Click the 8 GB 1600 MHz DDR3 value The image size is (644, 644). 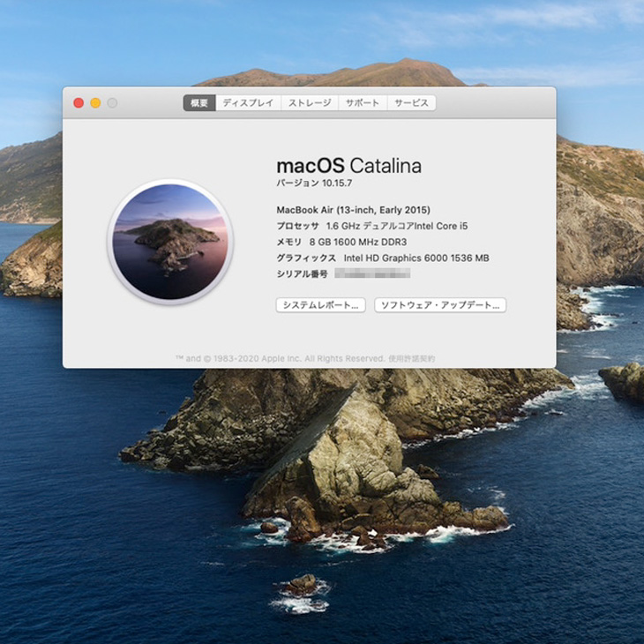(358, 242)
